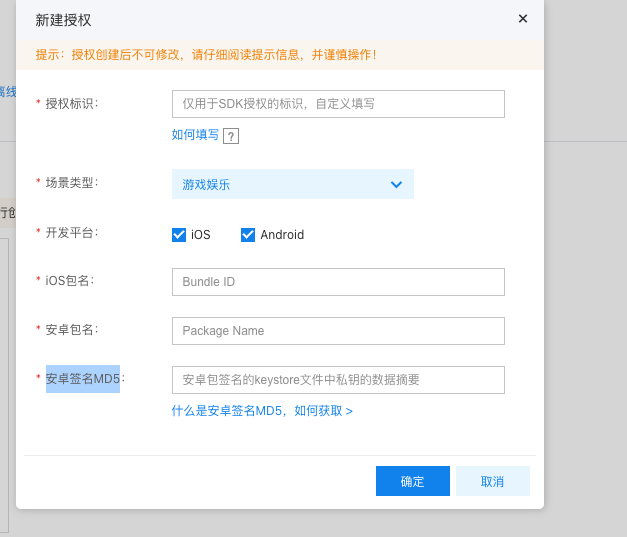This screenshot has width=627, height=537.
Task: Open the 什么是安卓签名MD5，如何获取 link
Action: click(x=262, y=411)
